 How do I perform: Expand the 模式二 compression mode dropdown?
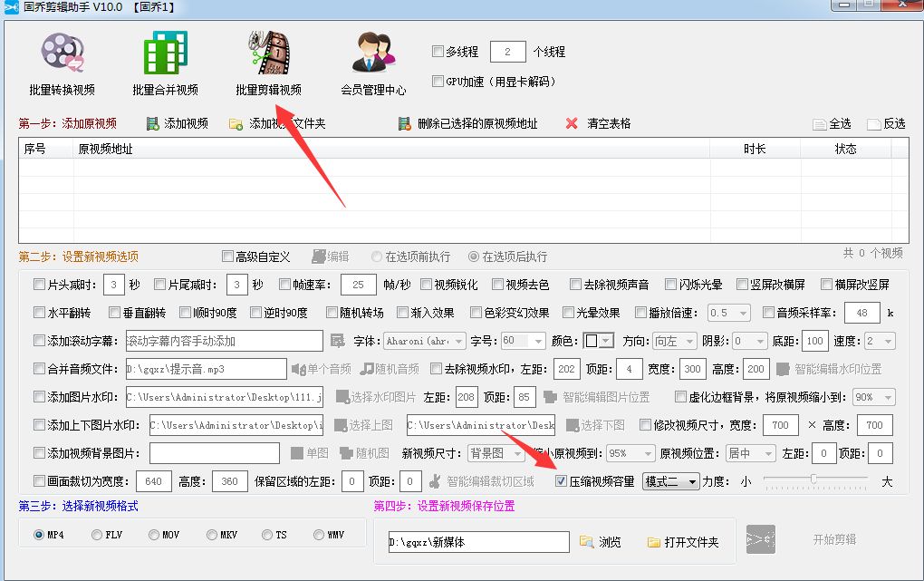(x=670, y=481)
